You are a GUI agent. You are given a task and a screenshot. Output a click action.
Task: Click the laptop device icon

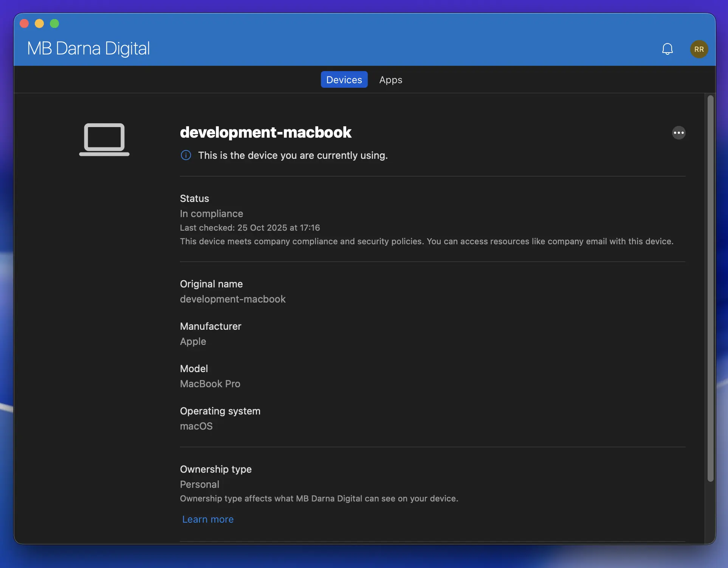coord(104,139)
